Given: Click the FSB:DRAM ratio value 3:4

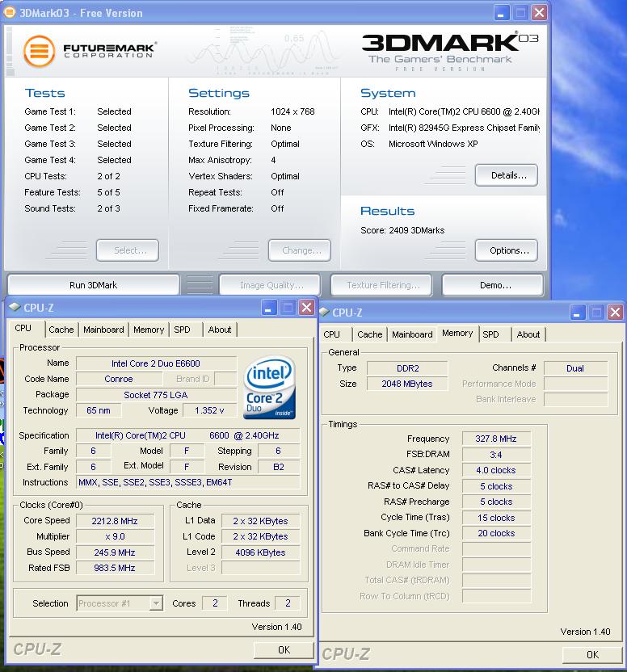Looking at the screenshot, I should 496,455.
